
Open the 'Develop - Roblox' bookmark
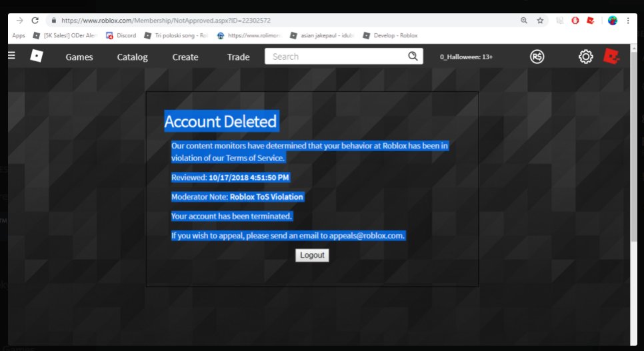click(x=390, y=36)
